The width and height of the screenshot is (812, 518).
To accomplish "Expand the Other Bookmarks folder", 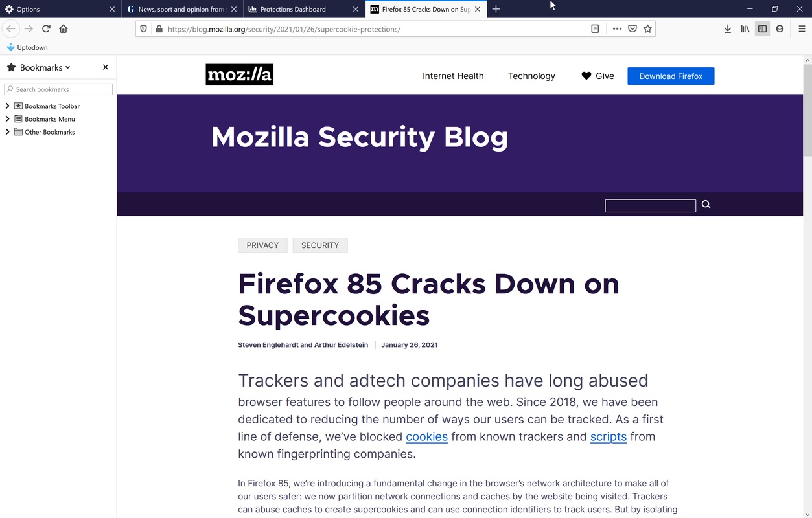I will pos(8,132).
